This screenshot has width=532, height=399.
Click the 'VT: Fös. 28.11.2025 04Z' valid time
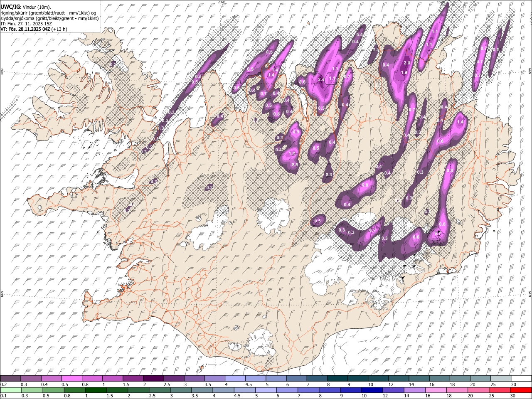click(25, 29)
